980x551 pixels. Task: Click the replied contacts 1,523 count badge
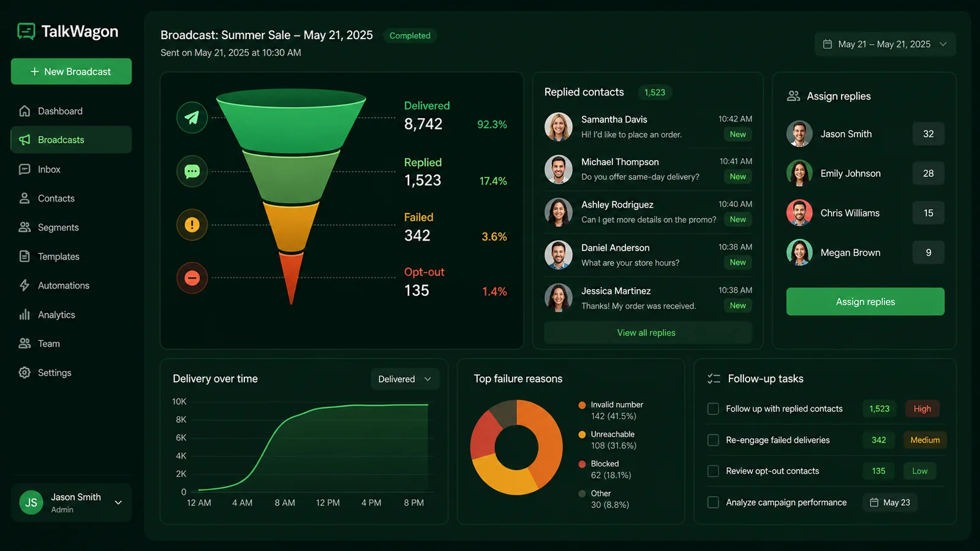click(654, 92)
